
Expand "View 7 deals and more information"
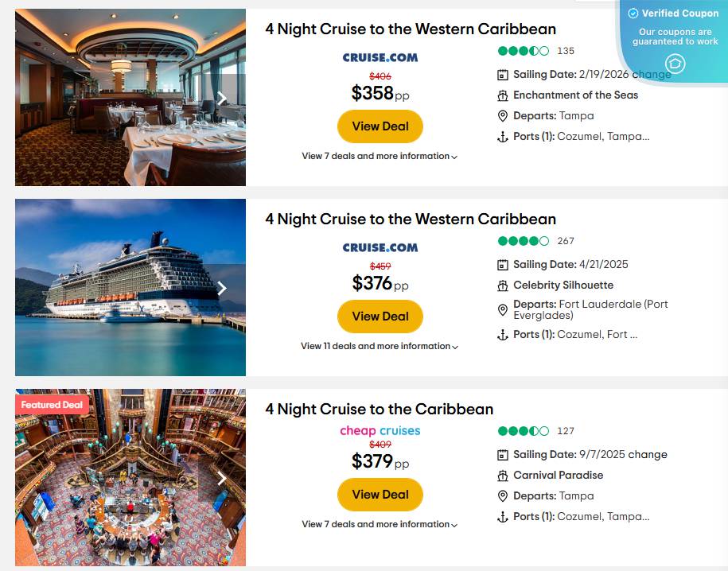(x=380, y=156)
